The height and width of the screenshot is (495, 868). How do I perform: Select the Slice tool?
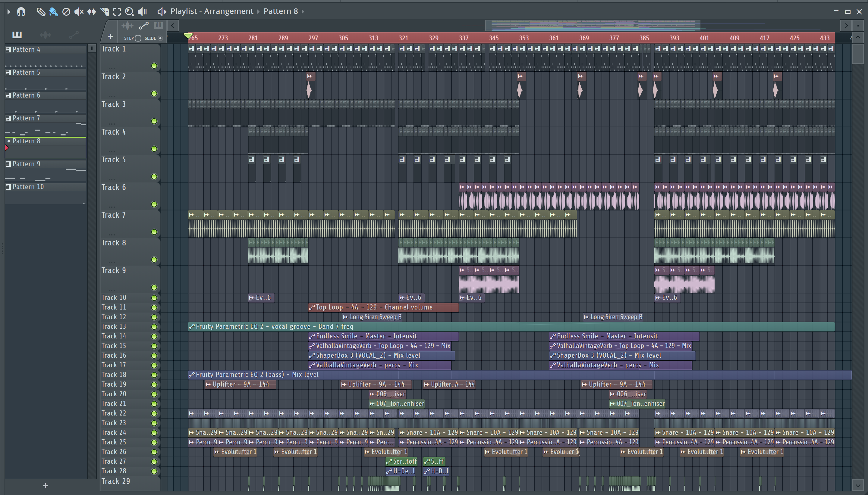coord(105,12)
